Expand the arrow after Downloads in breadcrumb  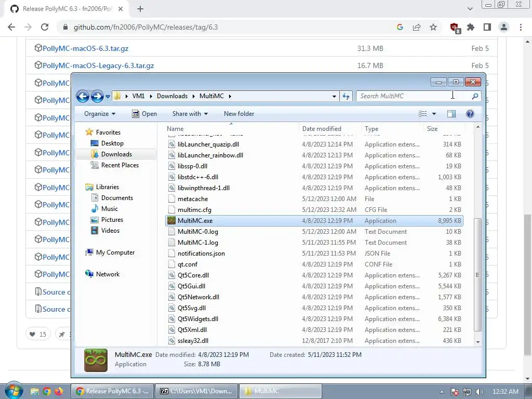193,96
